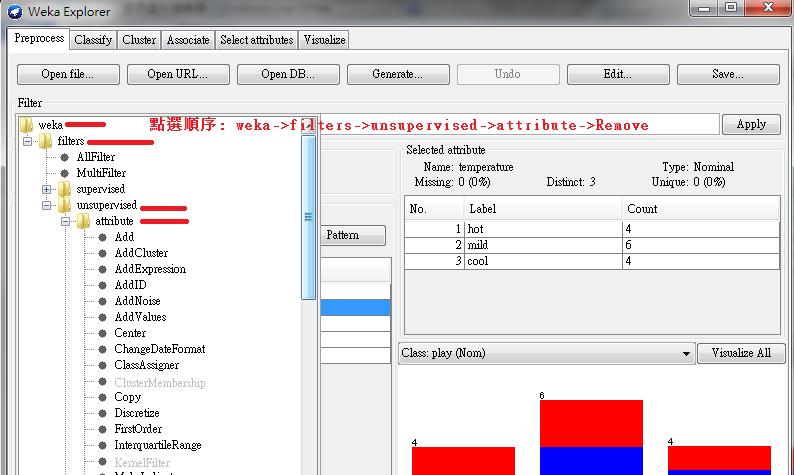Click the Edit... button
The image size is (794, 475).
pyautogui.click(x=618, y=74)
